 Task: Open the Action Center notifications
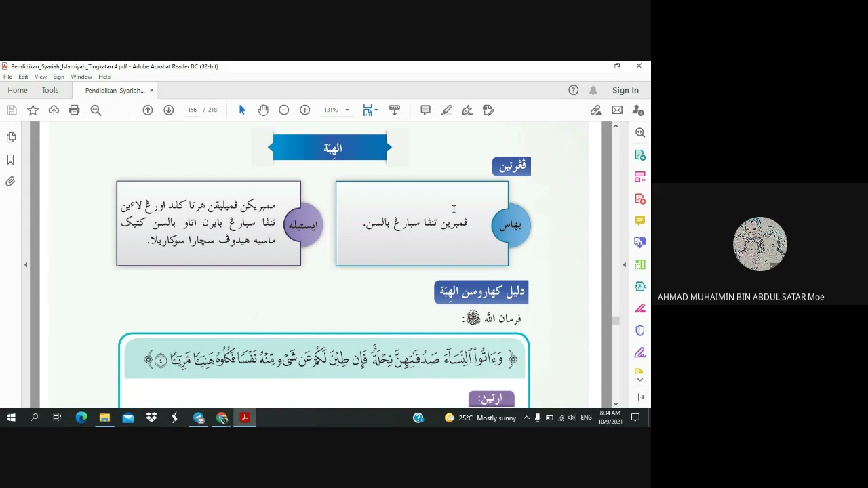pyautogui.click(x=635, y=418)
